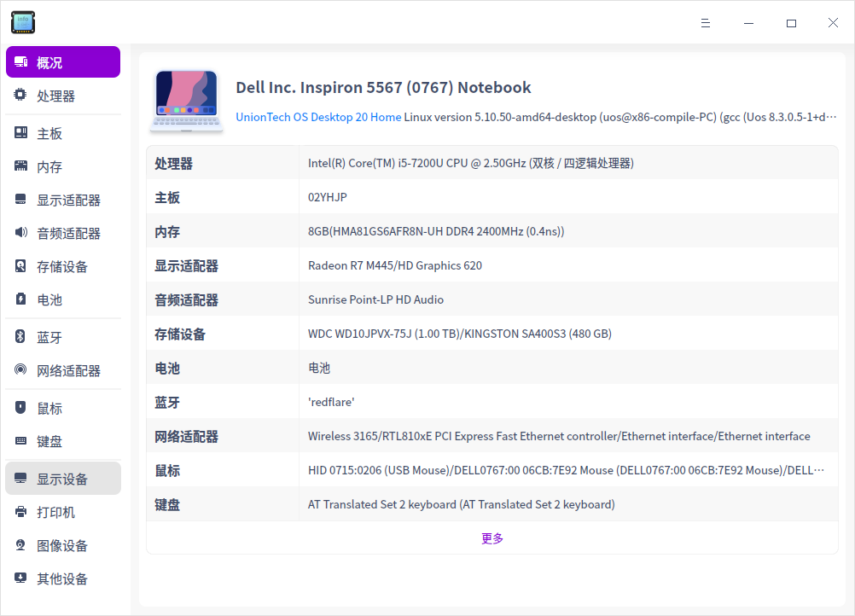This screenshot has height=616, width=855.
Task: Click the 显示适配器 display adapter icon
Action: click(20, 199)
